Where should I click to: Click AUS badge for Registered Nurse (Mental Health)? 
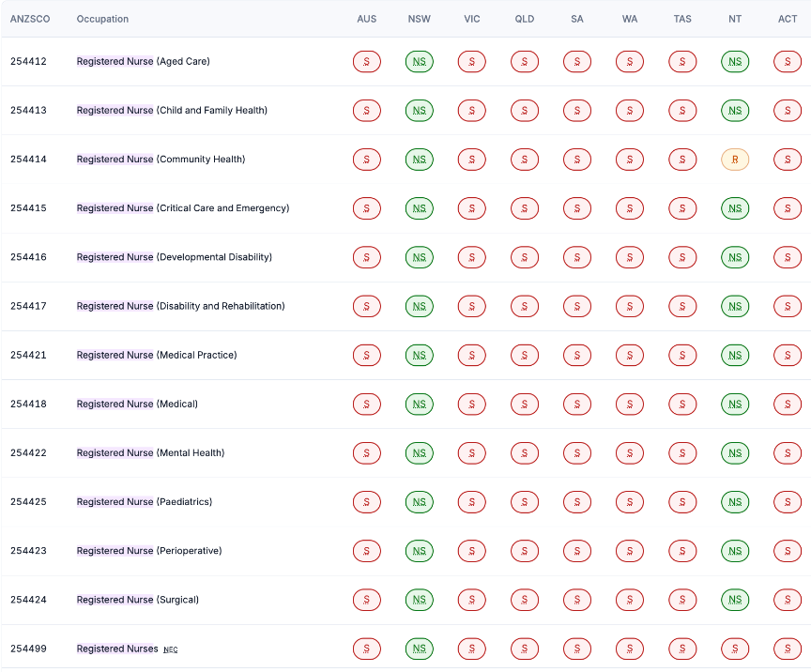click(x=366, y=453)
